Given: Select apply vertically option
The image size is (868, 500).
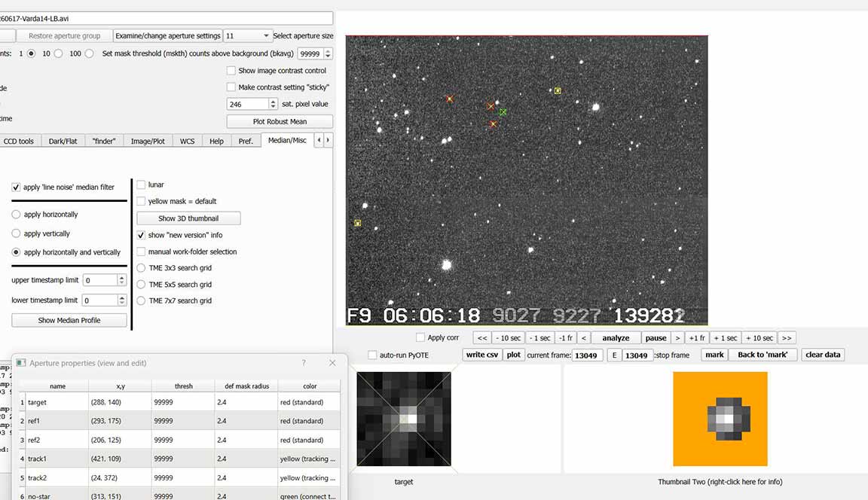Looking at the screenshot, I should click(x=16, y=233).
